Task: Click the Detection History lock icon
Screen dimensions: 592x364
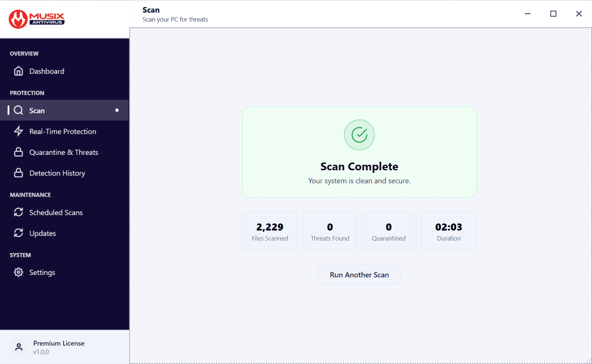Action: pos(18,173)
